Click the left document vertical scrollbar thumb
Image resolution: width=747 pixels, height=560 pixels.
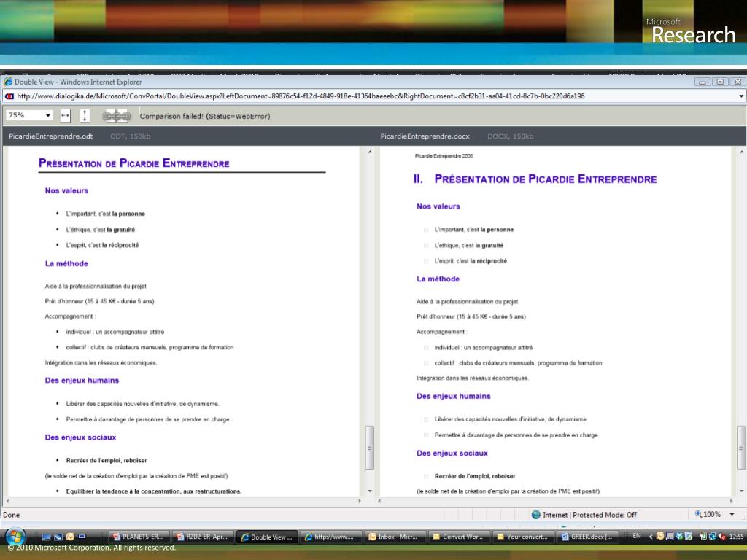click(x=370, y=448)
